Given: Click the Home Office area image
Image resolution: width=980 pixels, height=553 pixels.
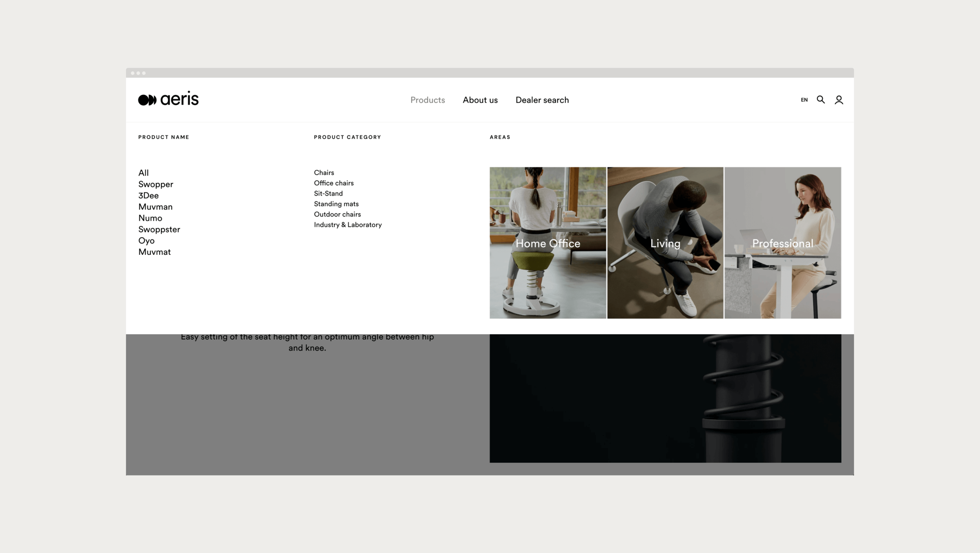Looking at the screenshot, I should click(x=548, y=243).
